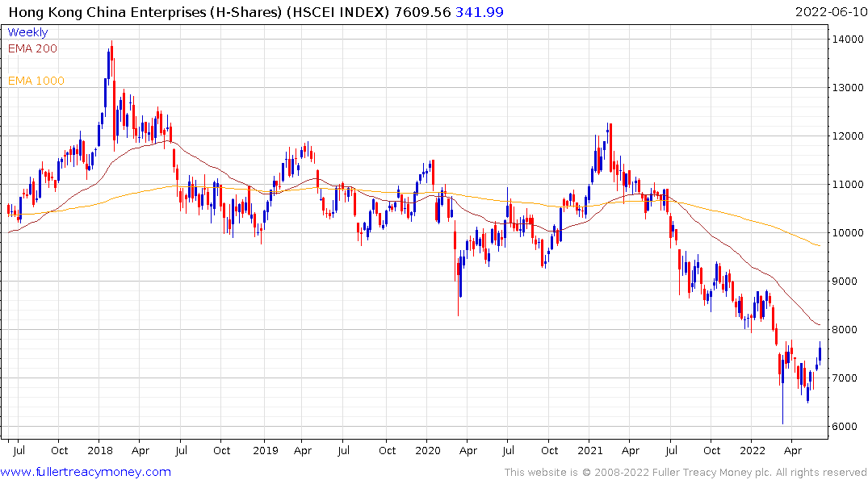The width and height of the screenshot is (868, 484).
Task: Click the 2019 time axis label
Action: coord(265,450)
